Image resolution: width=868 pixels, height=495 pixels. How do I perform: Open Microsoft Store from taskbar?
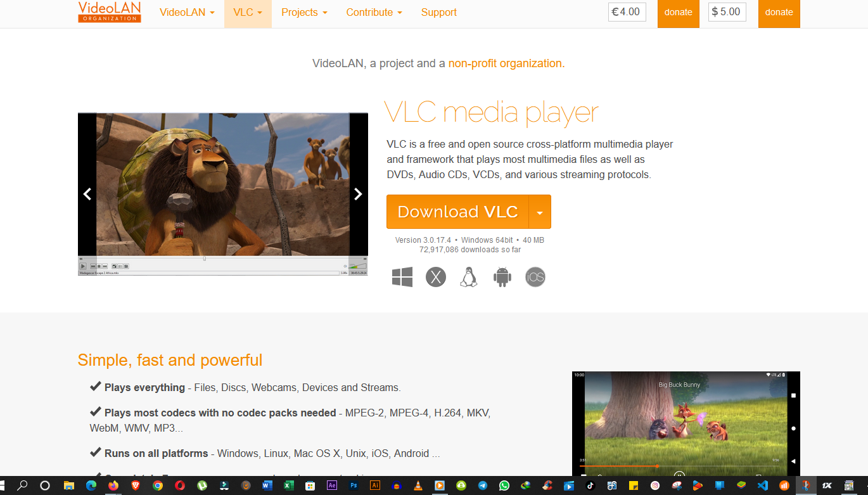[x=310, y=485]
